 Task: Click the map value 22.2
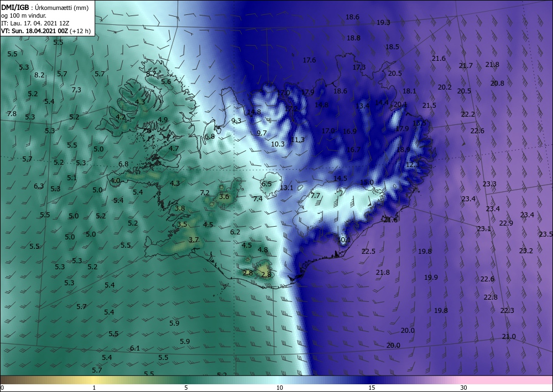pos(468,114)
